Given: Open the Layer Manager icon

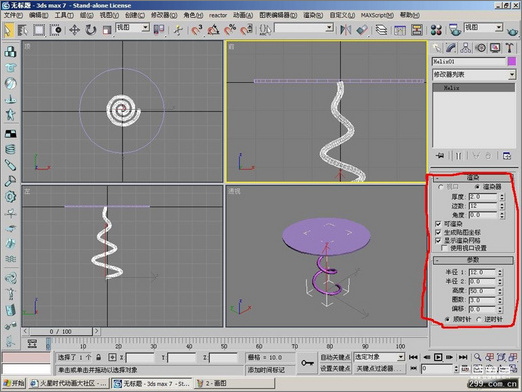Looking at the screenshot, I should coord(381,30).
